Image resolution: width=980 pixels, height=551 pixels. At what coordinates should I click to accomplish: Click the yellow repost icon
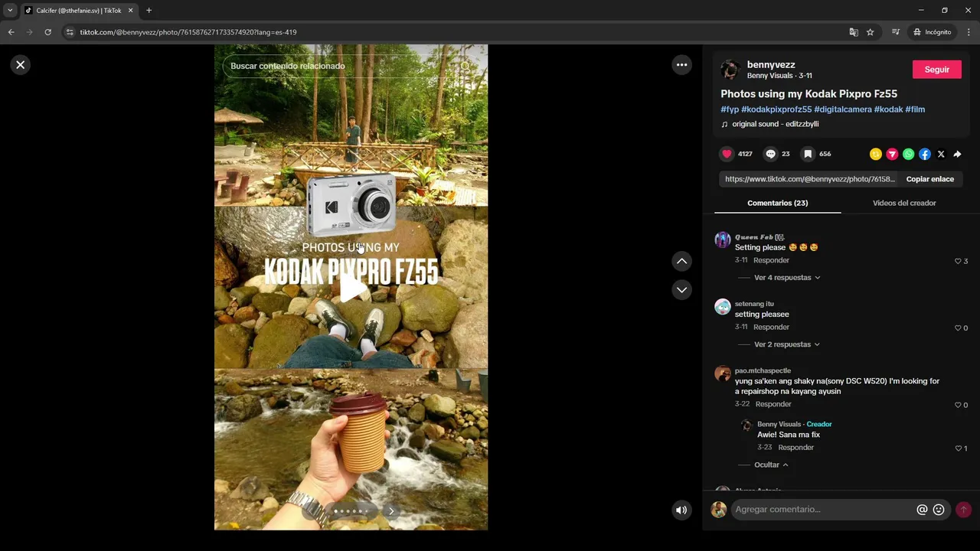876,154
